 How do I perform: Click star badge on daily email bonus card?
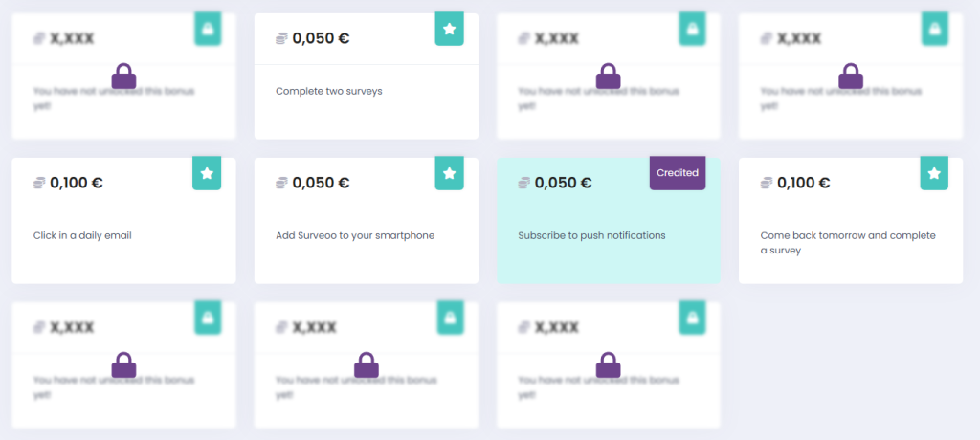207,174
